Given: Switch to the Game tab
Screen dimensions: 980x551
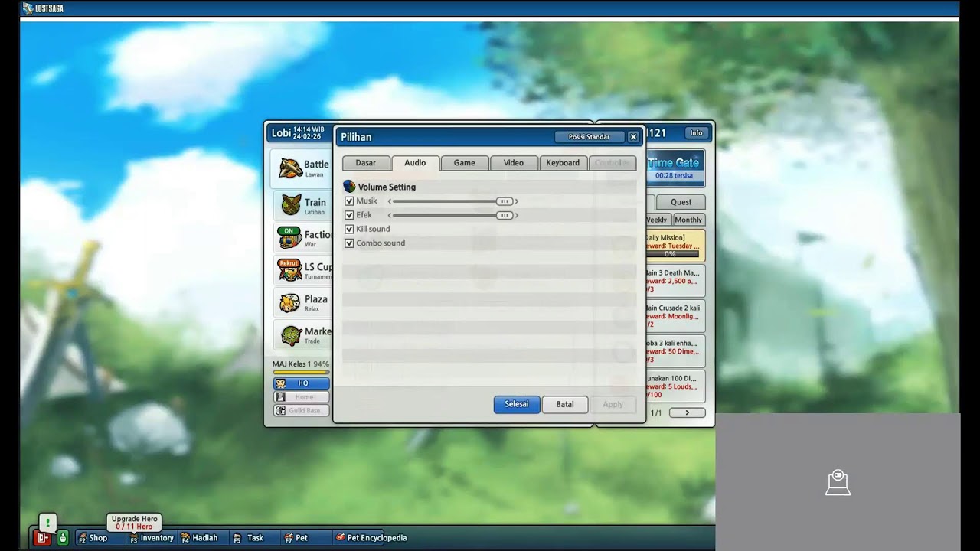Looking at the screenshot, I should (x=464, y=163).
